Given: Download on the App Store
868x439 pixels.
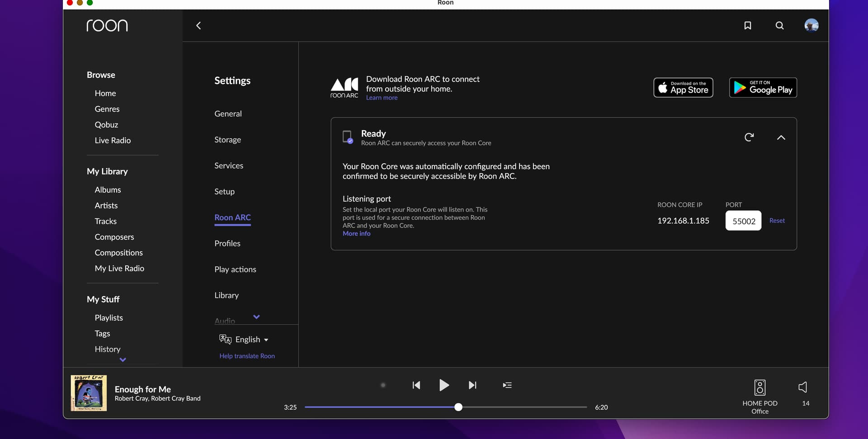Looking at the screenshot, I should point(683,88).
